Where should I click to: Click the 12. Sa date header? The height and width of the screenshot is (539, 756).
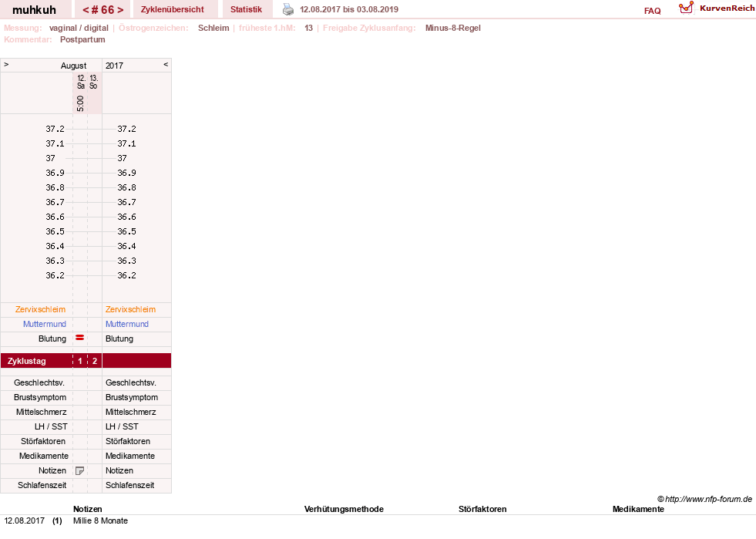point(81,82)
